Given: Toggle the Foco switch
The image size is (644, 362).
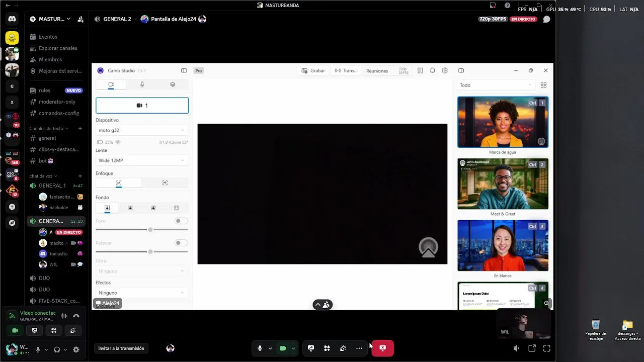Looking at the screenshot, I should tap(181, 221).
